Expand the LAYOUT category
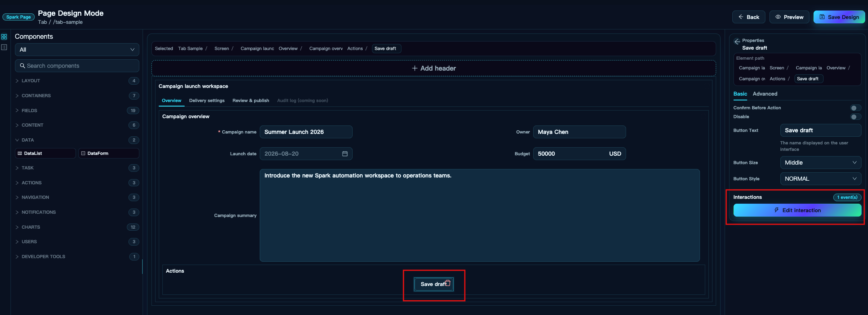The image size is (868, 315). 77,81
